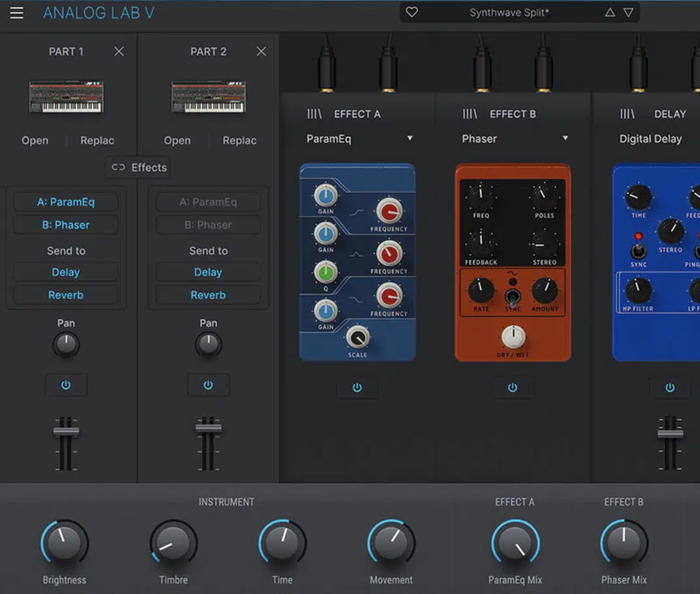Flip the Phaser Sync switch
The image size is (700, 594).
click(x=512, y=296)
